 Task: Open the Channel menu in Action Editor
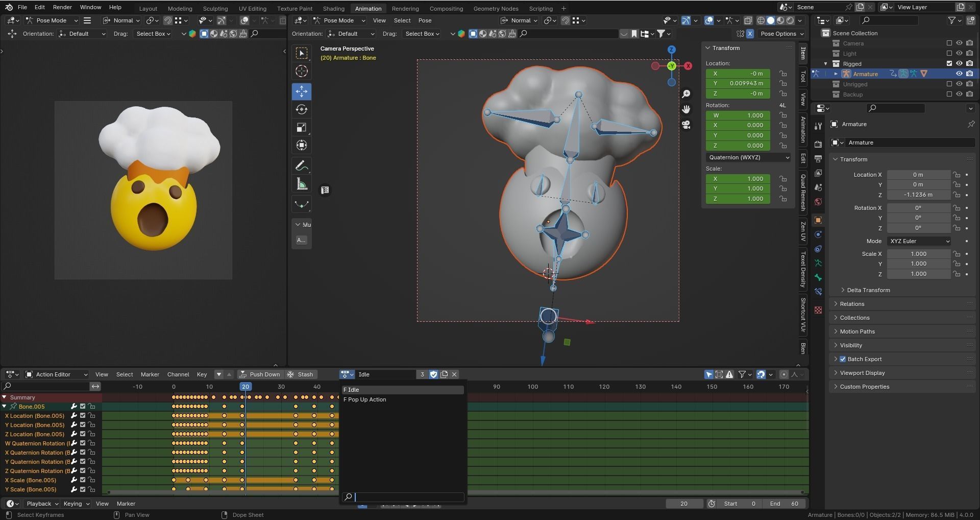(x=178, y=374)
